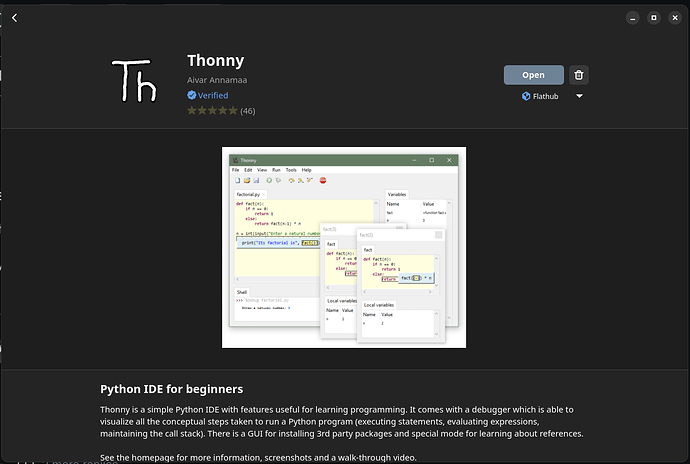Go back with the back arrow
Image resolution: width=690 pixels, height=464 pixels.
[15, 18]
